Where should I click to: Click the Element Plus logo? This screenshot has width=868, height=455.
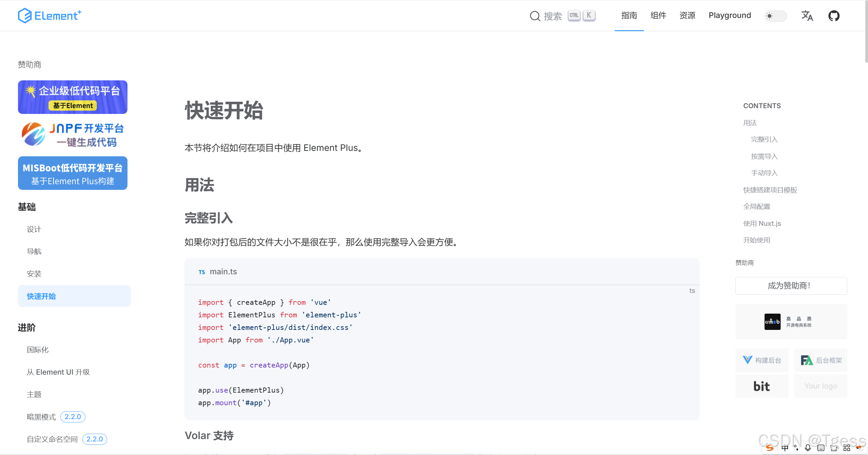coord(50,16)
